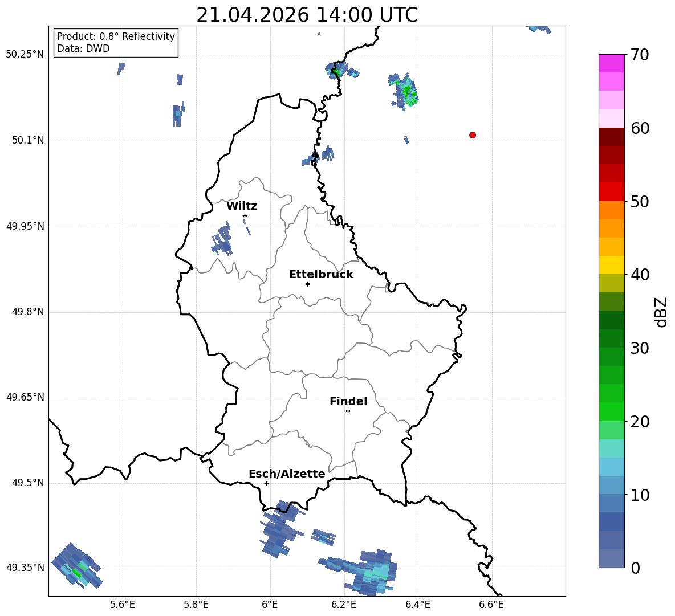Click the Ettelbruck station cross marker

[x=307, y=284]
